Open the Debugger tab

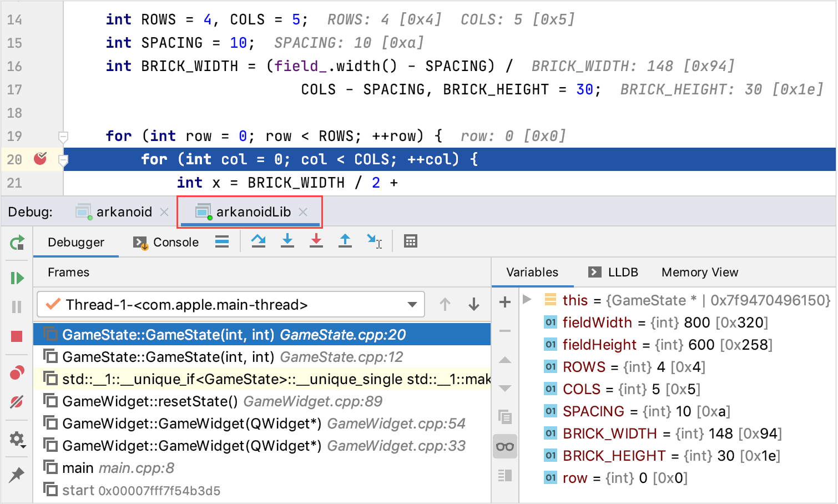(76, 243)
